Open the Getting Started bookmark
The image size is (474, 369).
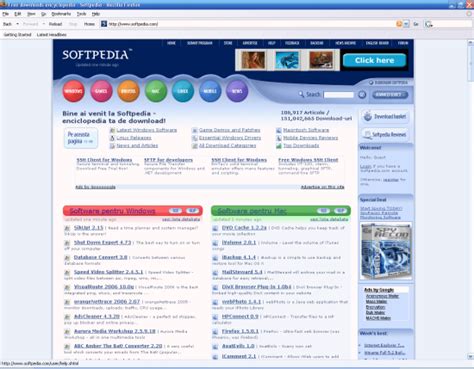pos(17,35)
